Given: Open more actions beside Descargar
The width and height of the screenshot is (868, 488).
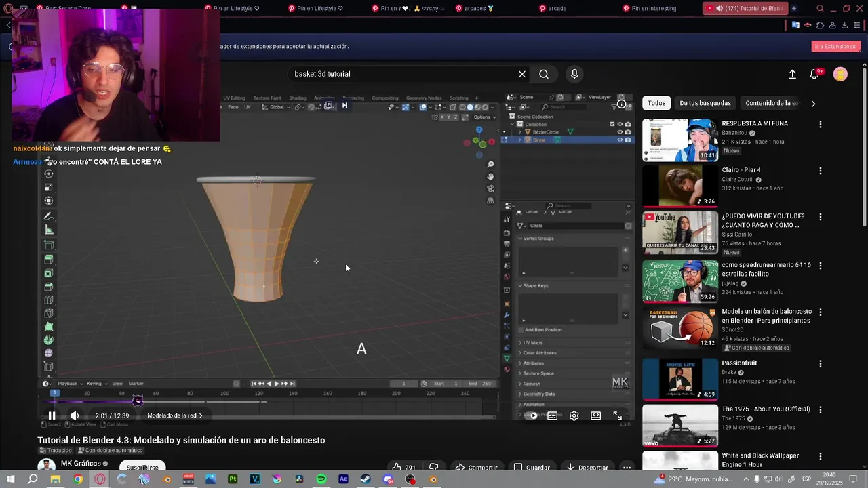Looking at the screenshot, I should point(627,467).
